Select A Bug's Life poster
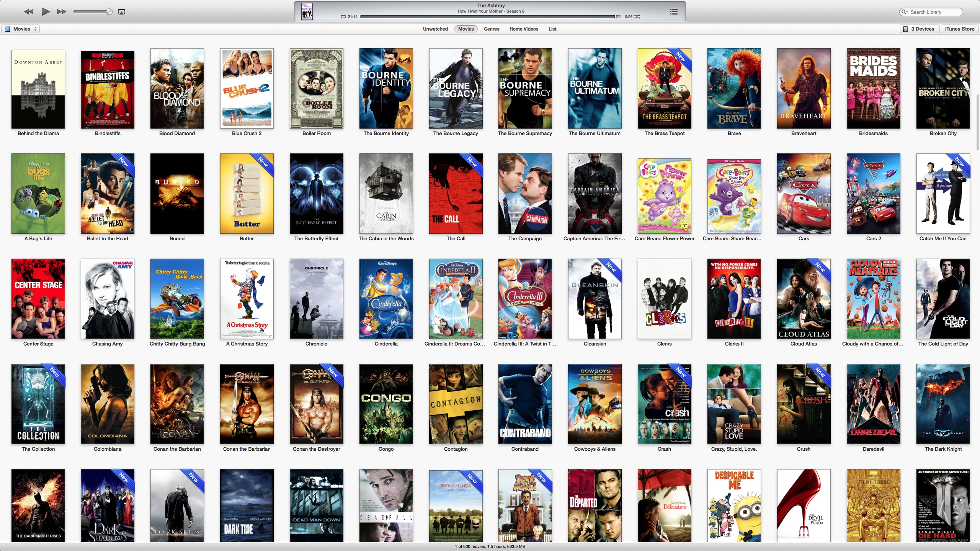Screen dimensions: 980x551 point(38,194)
